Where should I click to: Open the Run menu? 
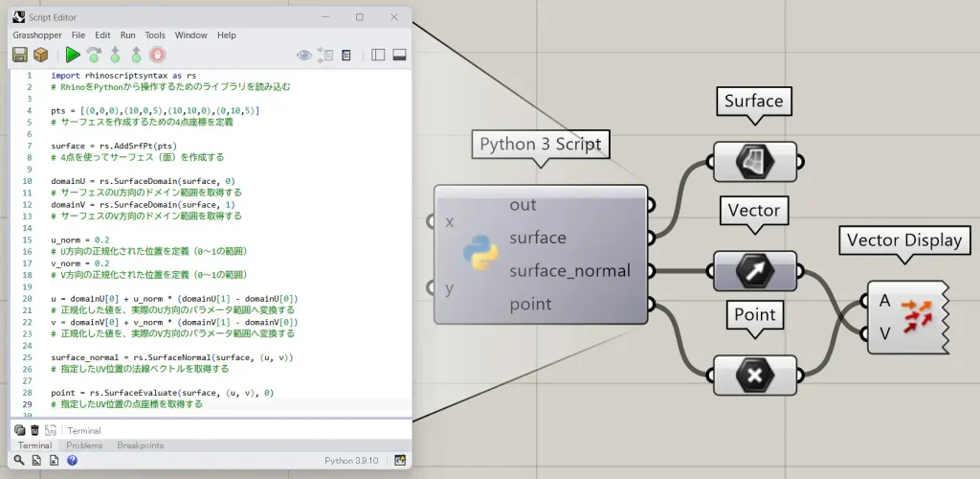click(127, 35)
